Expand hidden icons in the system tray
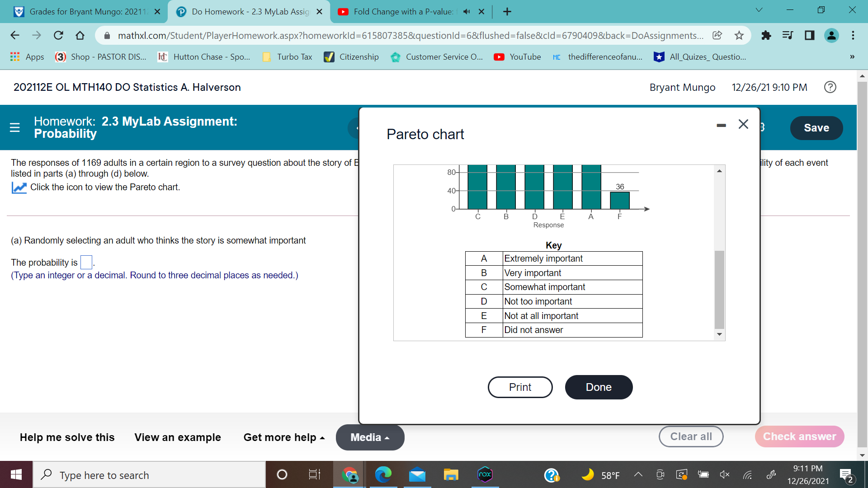Screen dimensions: 868x488 coord(638,474)
